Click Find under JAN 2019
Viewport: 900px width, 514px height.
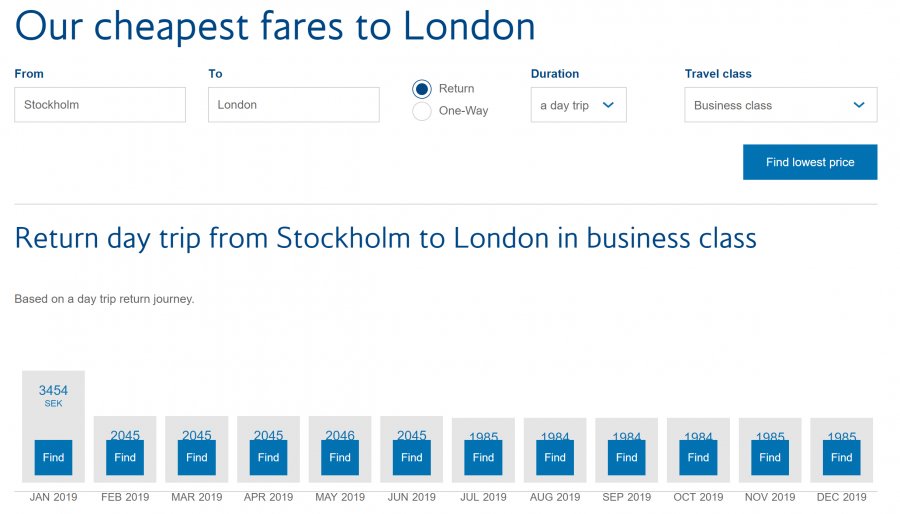click(53, 457)
